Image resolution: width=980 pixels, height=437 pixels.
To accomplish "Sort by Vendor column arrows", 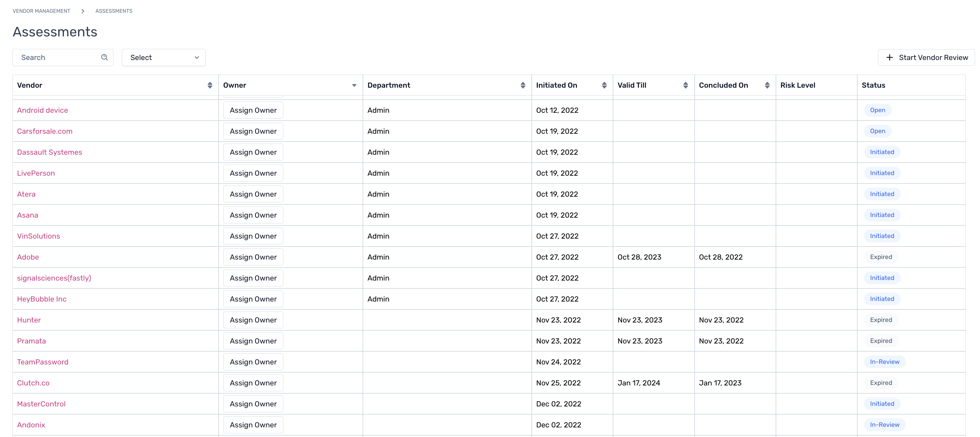I will point(210,85).
